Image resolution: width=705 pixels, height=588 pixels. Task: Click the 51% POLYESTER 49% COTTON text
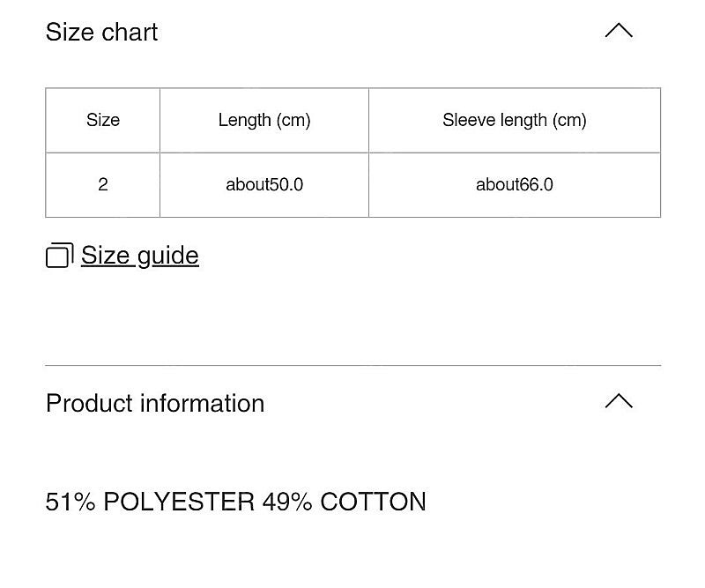235,502
